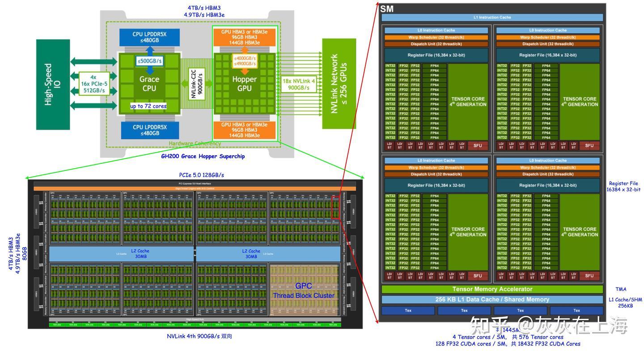Click the Hopper GPU block
The image size is (644, 352).
click(x=244, y=84)
